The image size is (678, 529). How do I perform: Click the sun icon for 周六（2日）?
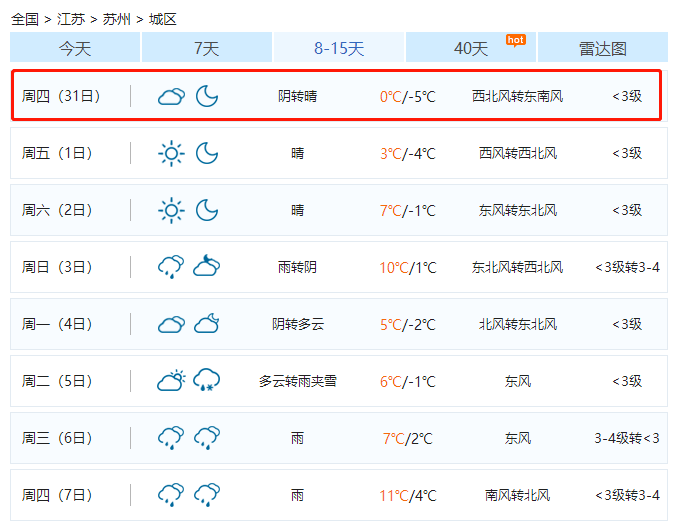171,210
